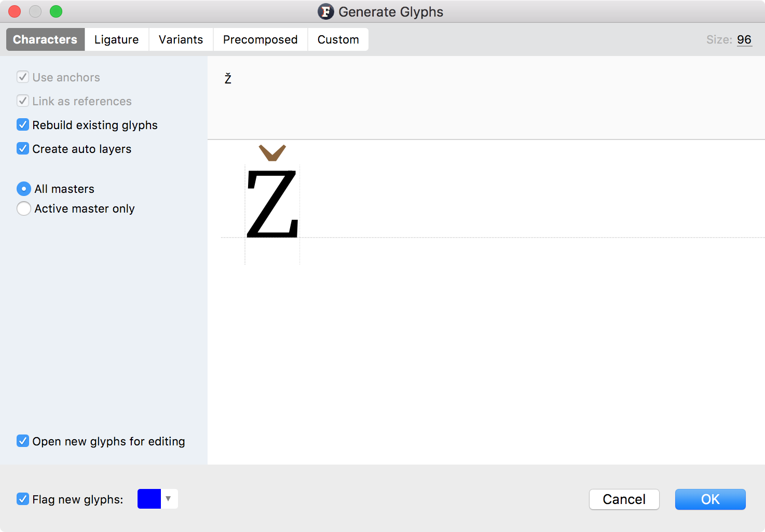Screen dimensions: 765x532
Task: Click the blue flag color swatch
Action: point(149,499)
